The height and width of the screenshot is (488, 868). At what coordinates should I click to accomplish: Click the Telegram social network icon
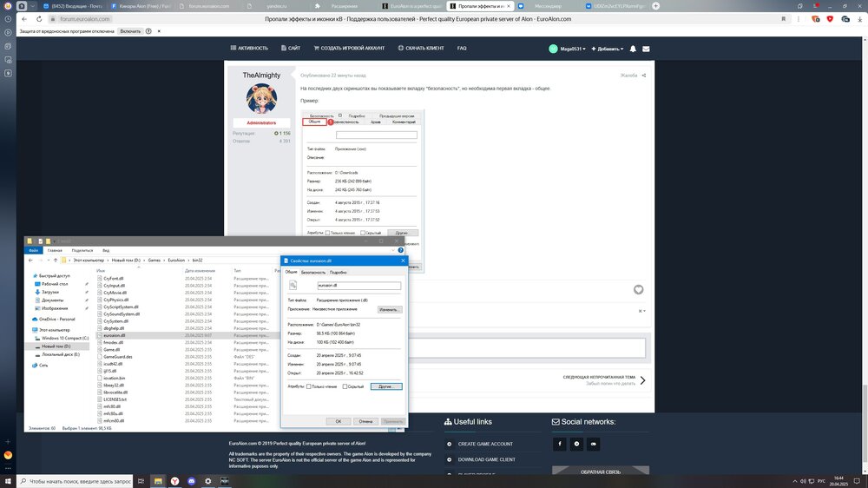[x=576, y=444]
